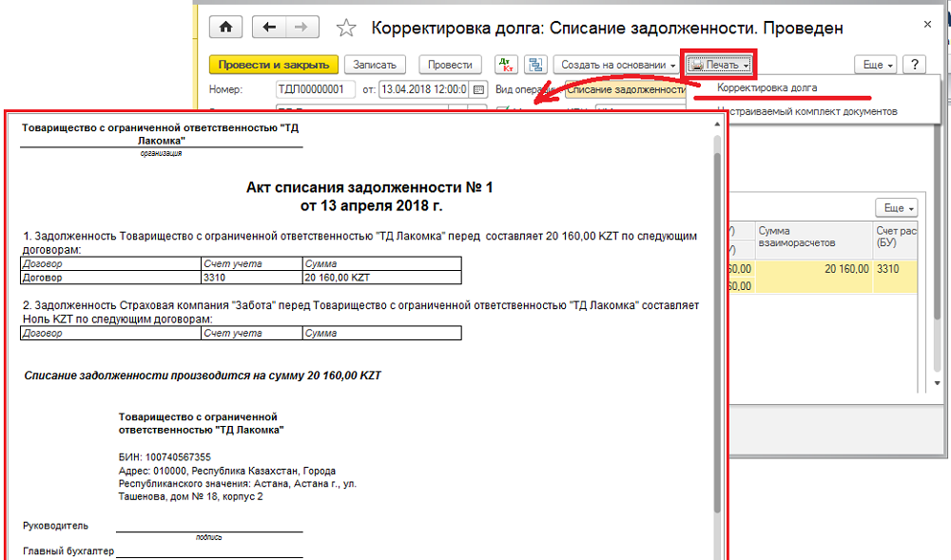The image size is (951, 560).
Task: Go forward with the right arrow
Action: coord(301,28)
